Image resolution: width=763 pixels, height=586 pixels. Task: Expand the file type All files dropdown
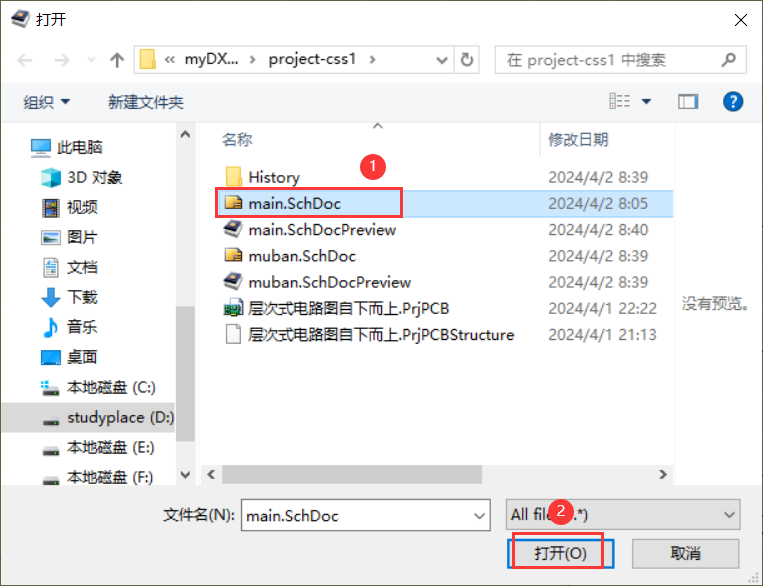point(623,514)
